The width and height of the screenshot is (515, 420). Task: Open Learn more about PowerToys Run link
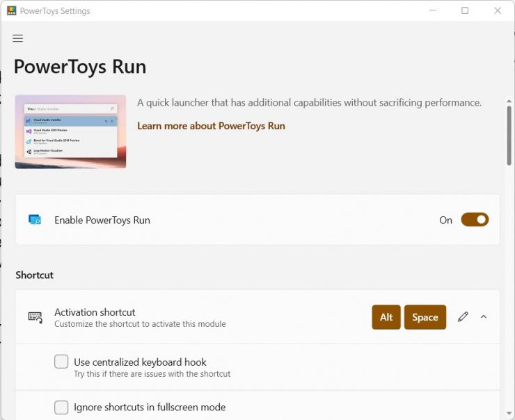click(211, 126)
